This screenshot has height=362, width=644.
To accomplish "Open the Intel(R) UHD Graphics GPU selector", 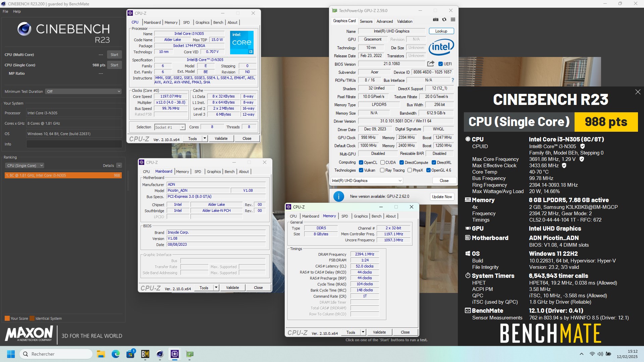I will click(x=367, y=181).
